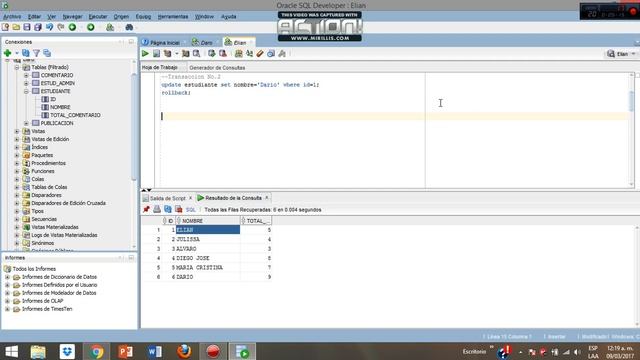Open the Windows Start button

click(11, 351)
